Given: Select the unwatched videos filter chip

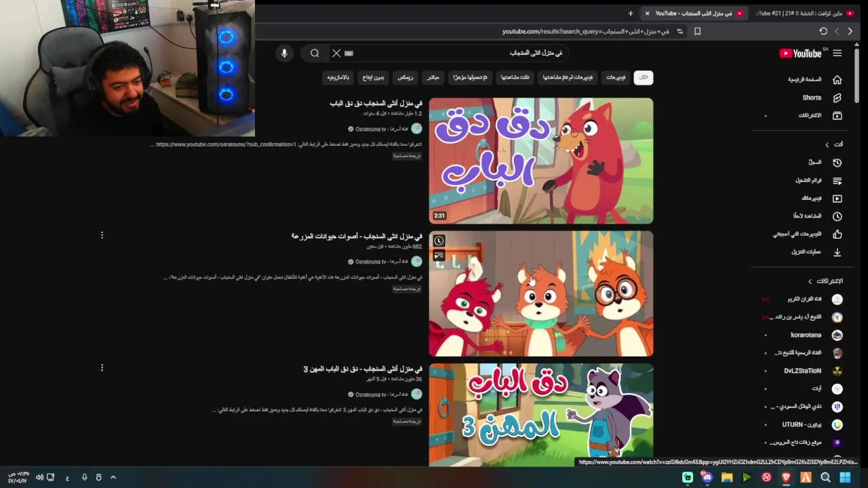Looking at the screenshot, I should [x=569, y=77].
